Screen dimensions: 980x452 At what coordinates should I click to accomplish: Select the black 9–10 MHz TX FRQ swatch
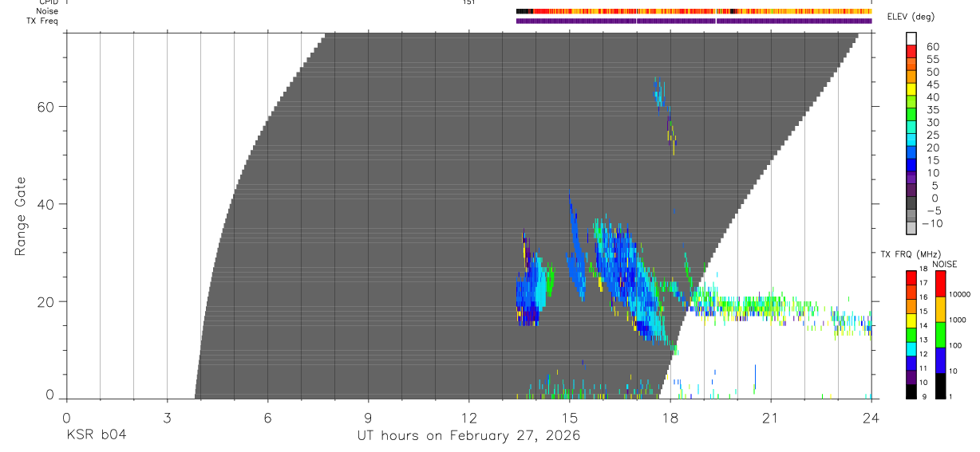pos(911,391)
